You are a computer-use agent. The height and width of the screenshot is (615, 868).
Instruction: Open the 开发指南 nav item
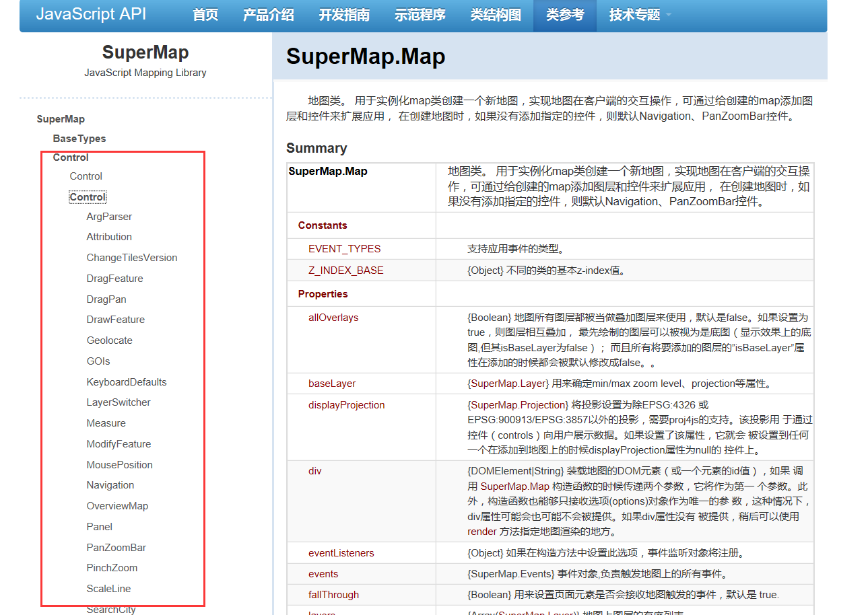344,14
